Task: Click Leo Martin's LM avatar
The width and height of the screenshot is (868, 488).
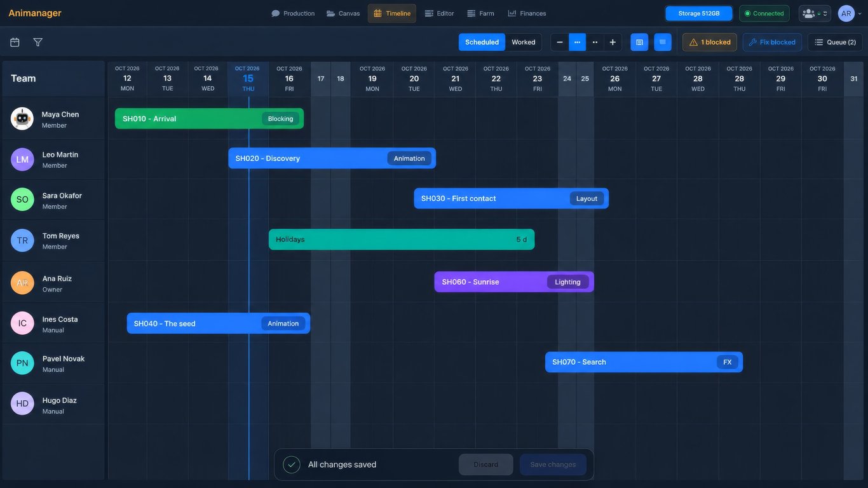Action: click(x=22, y=159)
